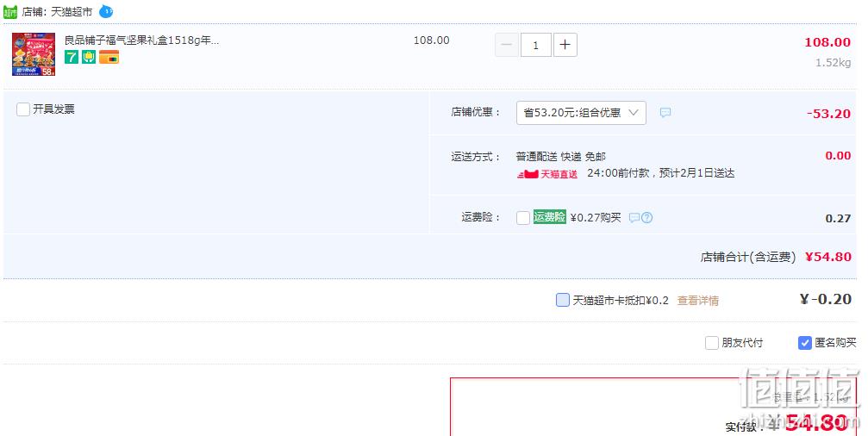Open the 查看详情 details link
The height and width of the screenshot is (436, 868).
pyautogui.click(x=697, y=301)
